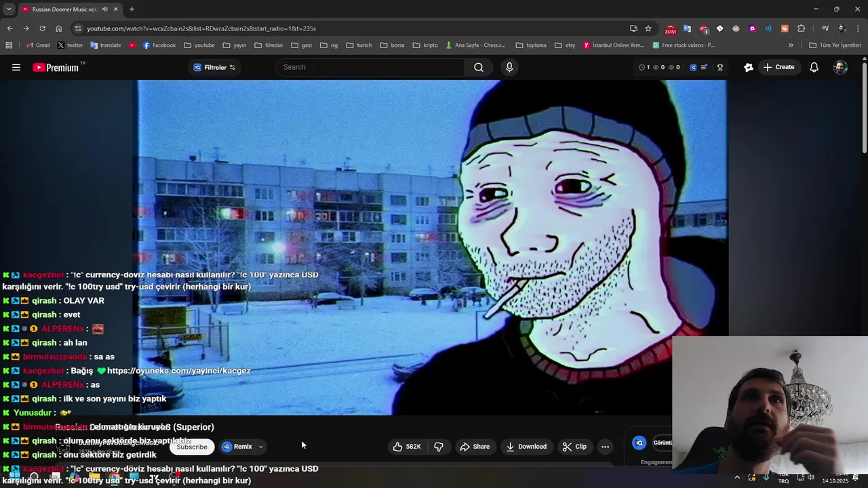The height and width of the screenshot is (488, 868).
Task: Expand the youtube bookmarks folder
Action: point(199,45)
